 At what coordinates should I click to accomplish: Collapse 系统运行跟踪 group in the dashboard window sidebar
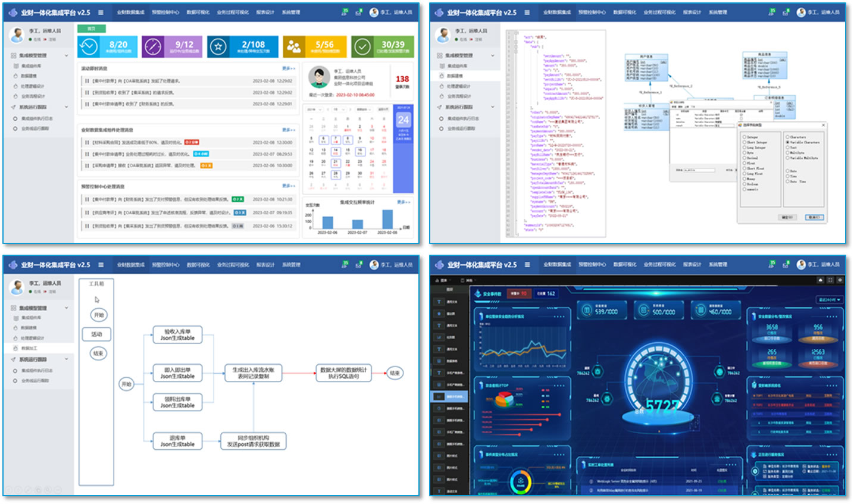(66, 107)
